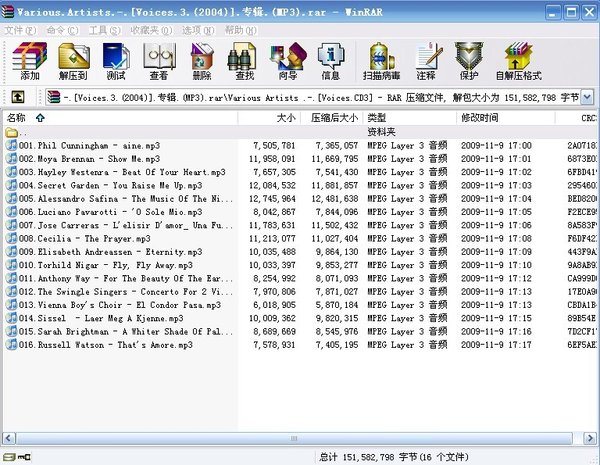Click modified time 2009-11-9 17:17
This screenshot has height=465, width=600.
(496, 345)
